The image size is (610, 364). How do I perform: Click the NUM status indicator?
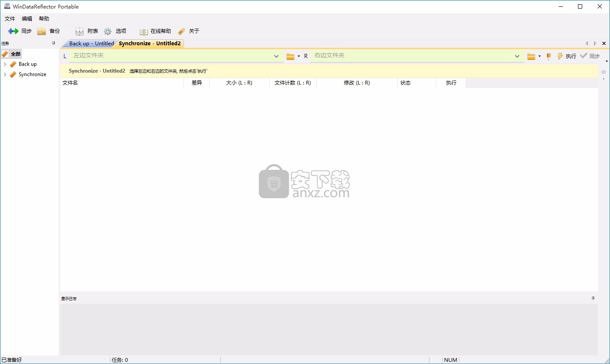pyautogui.click(x=450, y=360)
